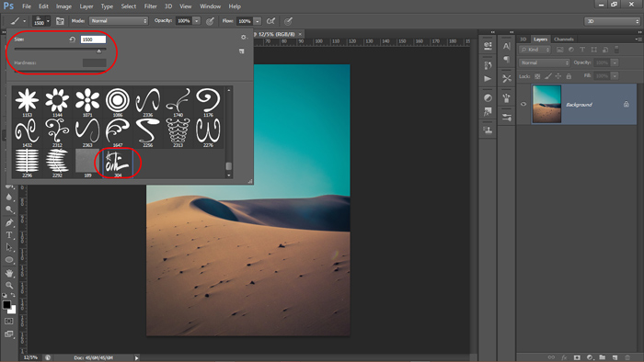Image resolution: width=644 pixels, height=362 pixels.
Task: Open the Character panel icon
Action: 506,46
